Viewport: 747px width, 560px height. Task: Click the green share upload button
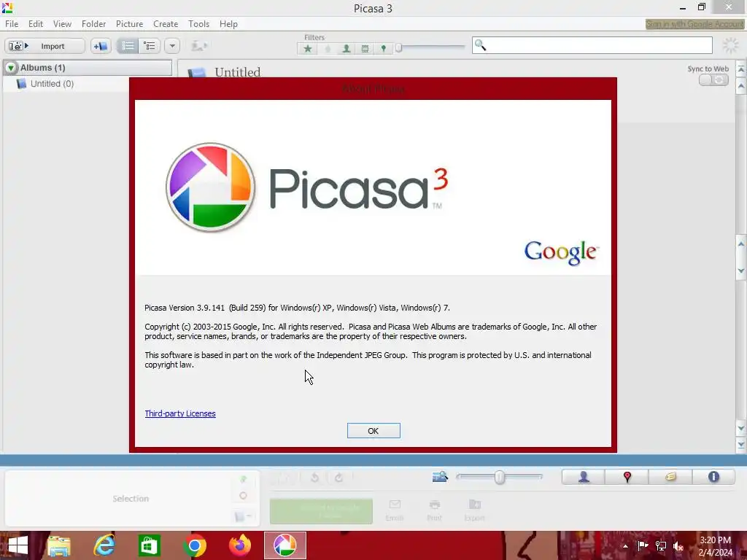321,511
